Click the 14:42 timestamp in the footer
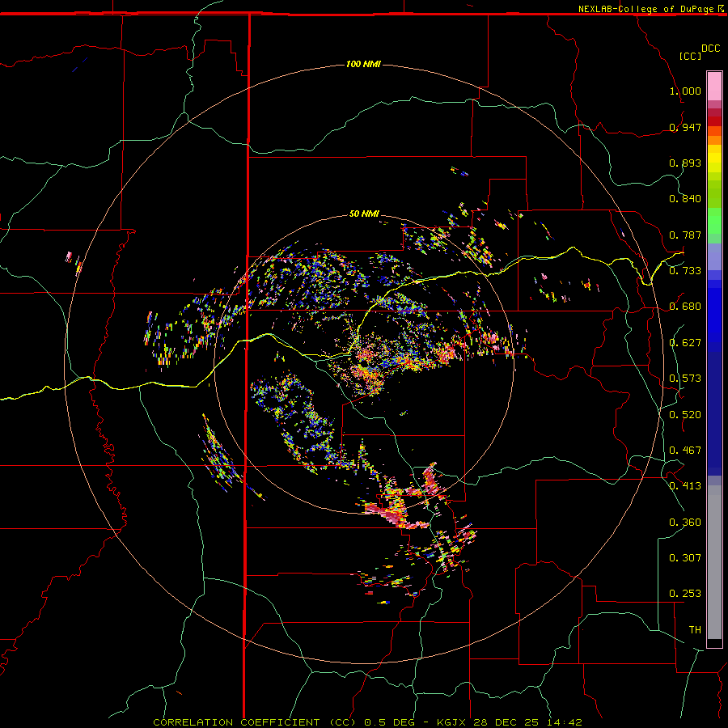The height and width of the screenshot is (728, 728). (564, 722)
